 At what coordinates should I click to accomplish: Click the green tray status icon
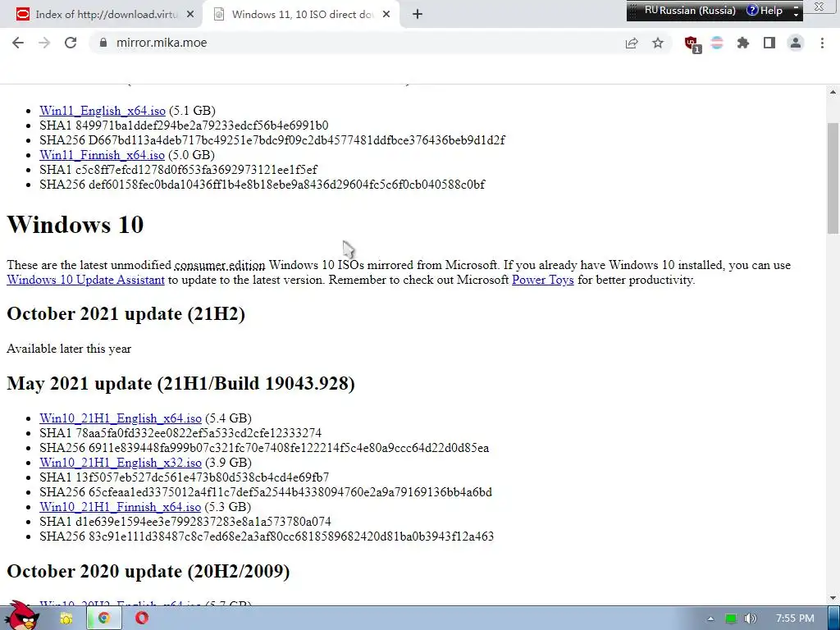[x=731, y=619]
